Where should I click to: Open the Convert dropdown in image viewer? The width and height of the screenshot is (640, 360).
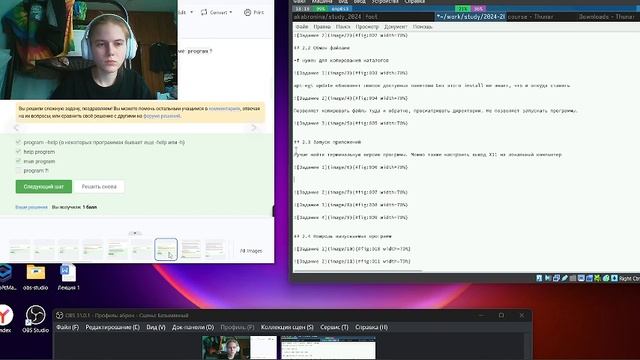pos(217,12)
